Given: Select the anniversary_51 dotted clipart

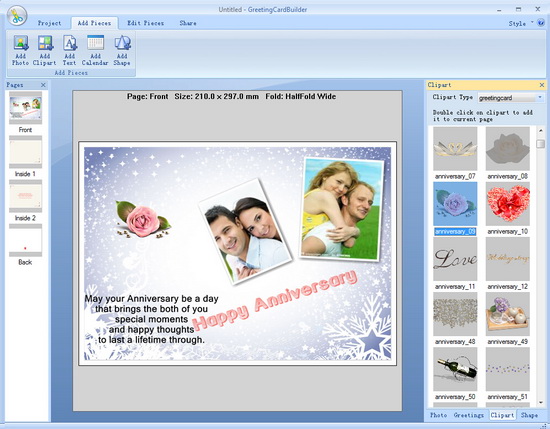Looking at the screenshot, I should (508, 369).
